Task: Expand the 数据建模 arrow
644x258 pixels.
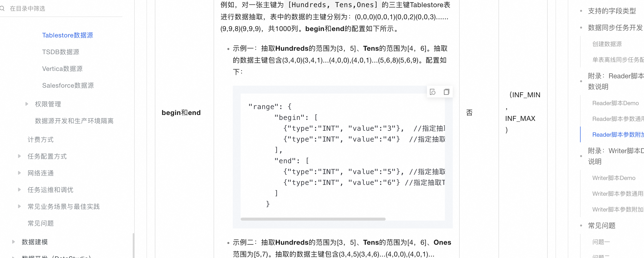Action: pyautogui.click(x=14, y=242)
